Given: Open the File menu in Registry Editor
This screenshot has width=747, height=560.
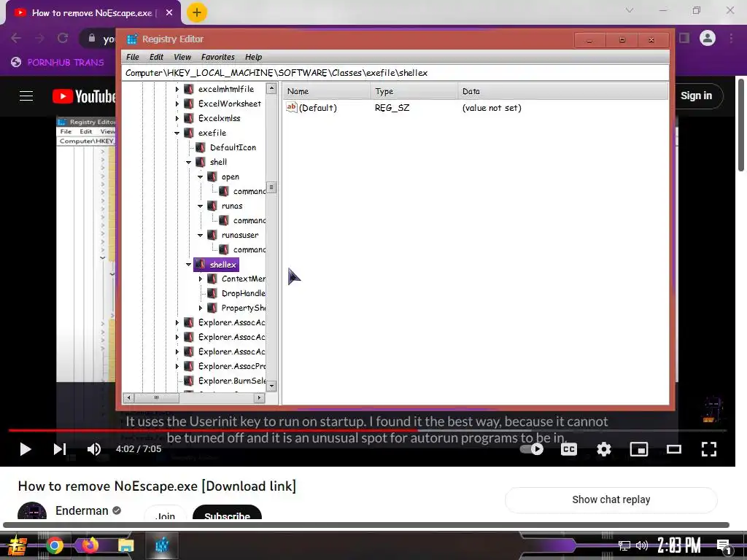Looking at the screenshot, I should pyautogui.click(x=133, y=57).
